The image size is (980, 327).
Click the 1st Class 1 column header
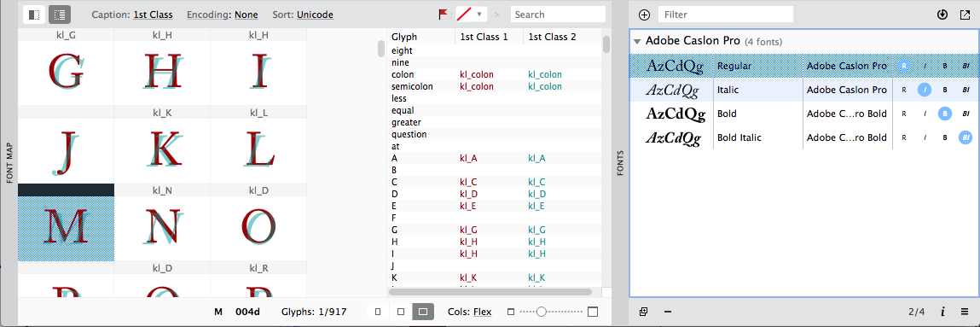point(489,37)
